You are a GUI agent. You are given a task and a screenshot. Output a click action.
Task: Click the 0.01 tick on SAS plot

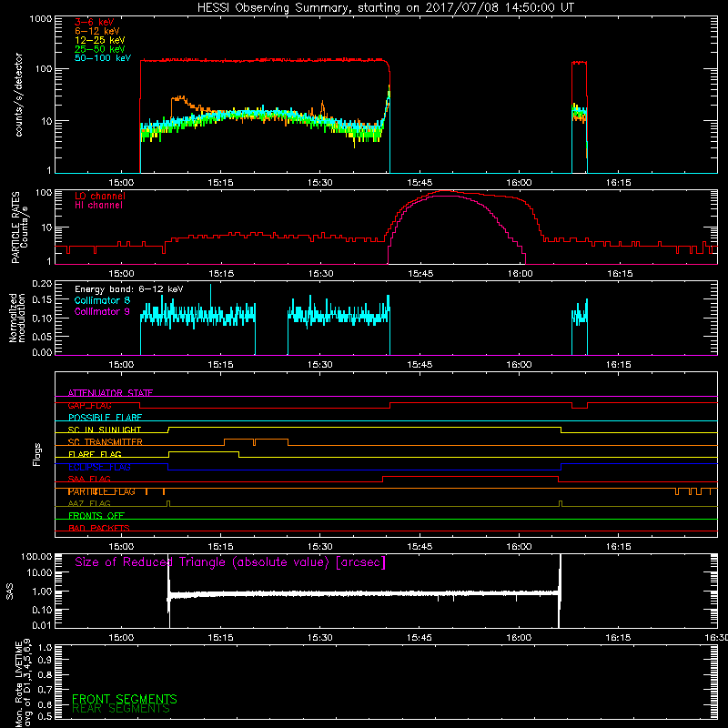42,625
